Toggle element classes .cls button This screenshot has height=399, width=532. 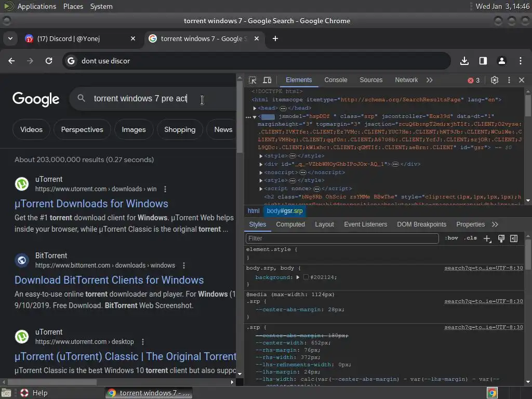[x=470, y=238]
